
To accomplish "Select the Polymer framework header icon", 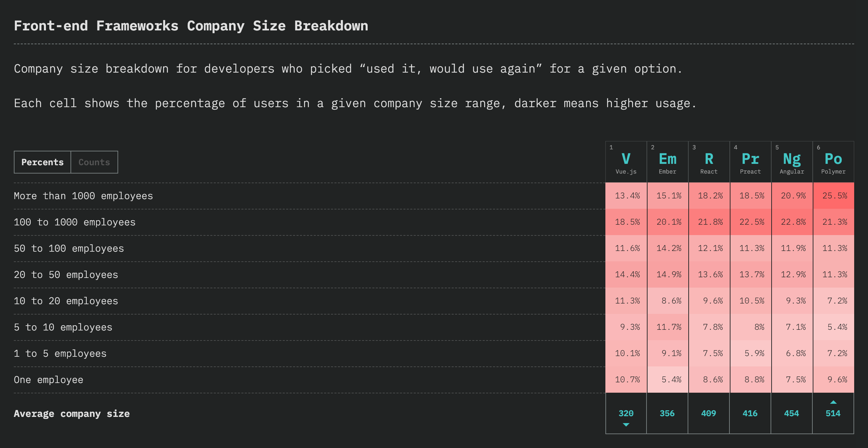I will pos(834,160).
